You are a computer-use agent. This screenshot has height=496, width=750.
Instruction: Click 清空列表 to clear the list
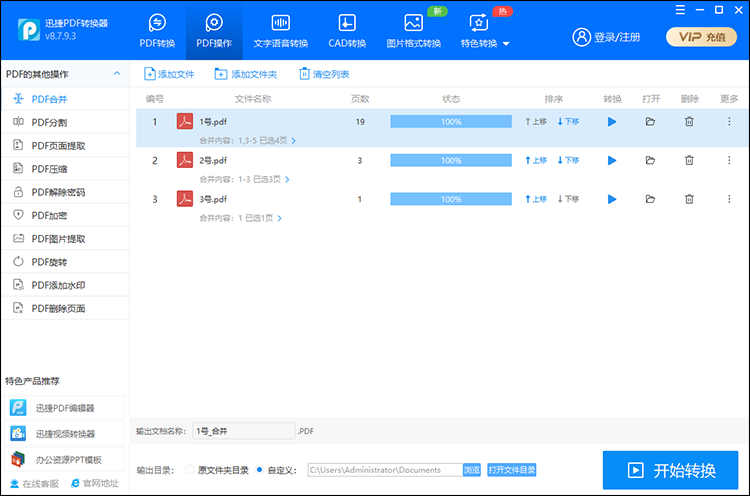click(324, 74)
